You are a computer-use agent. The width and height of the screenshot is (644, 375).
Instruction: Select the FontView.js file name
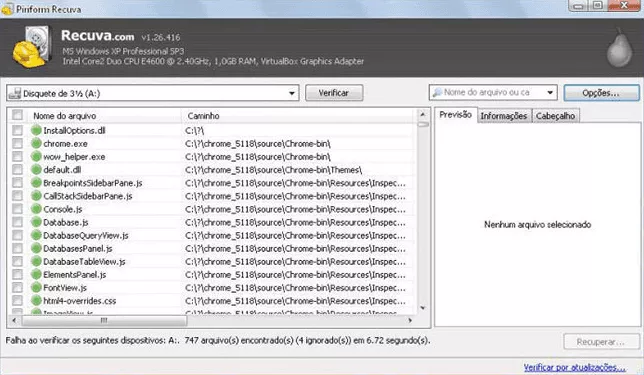coord(65,288)
